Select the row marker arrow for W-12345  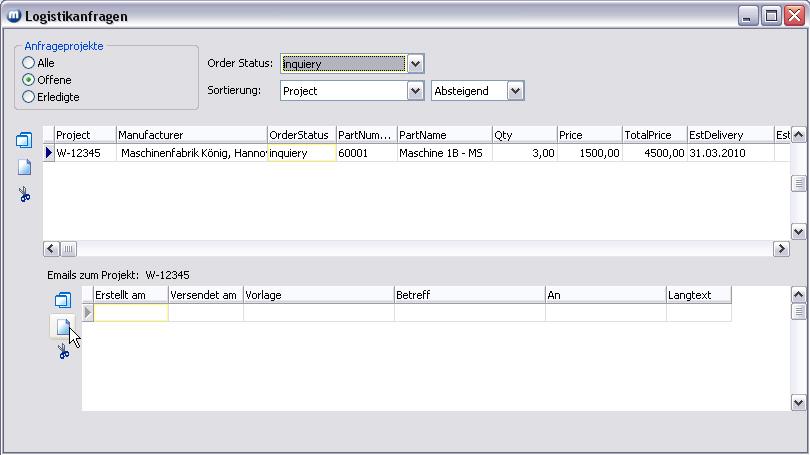[49, 153]
